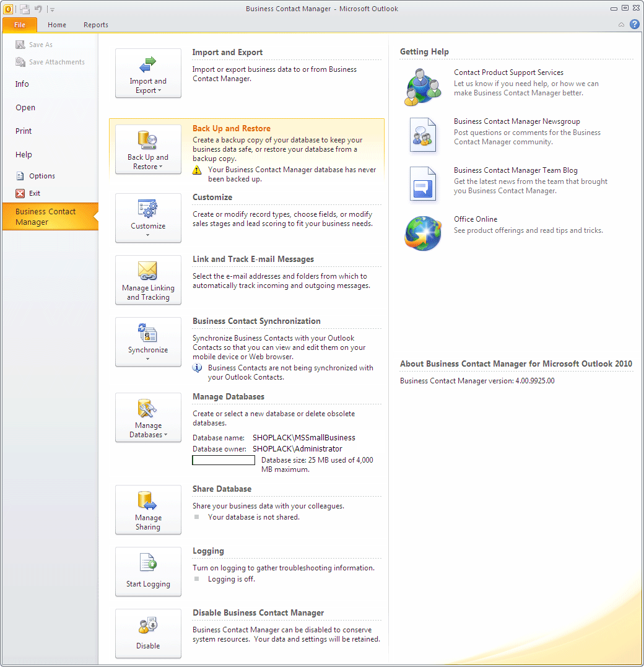
Task: Click the Disable Business Contact Manager icon
Action: point(148,624)
